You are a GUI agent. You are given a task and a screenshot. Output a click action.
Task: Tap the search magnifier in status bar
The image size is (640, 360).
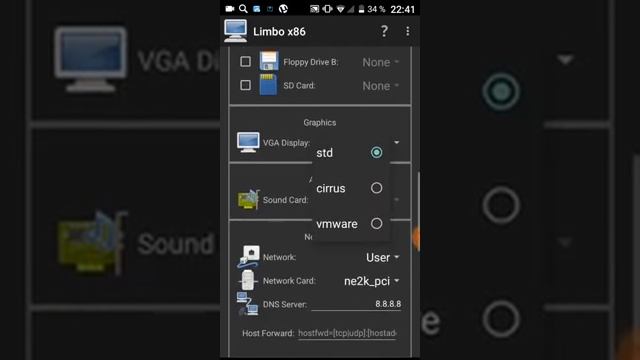pos(243,9)
